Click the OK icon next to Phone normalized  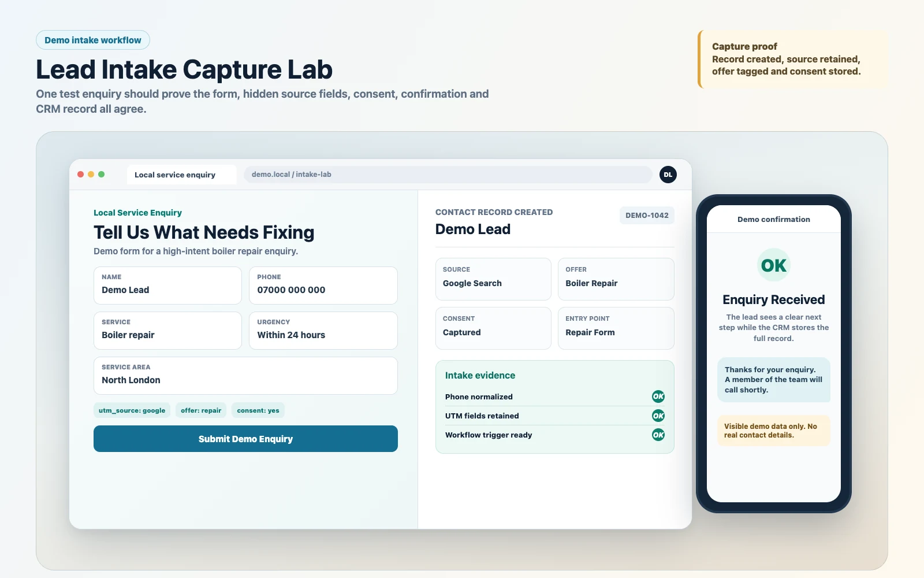658,397
